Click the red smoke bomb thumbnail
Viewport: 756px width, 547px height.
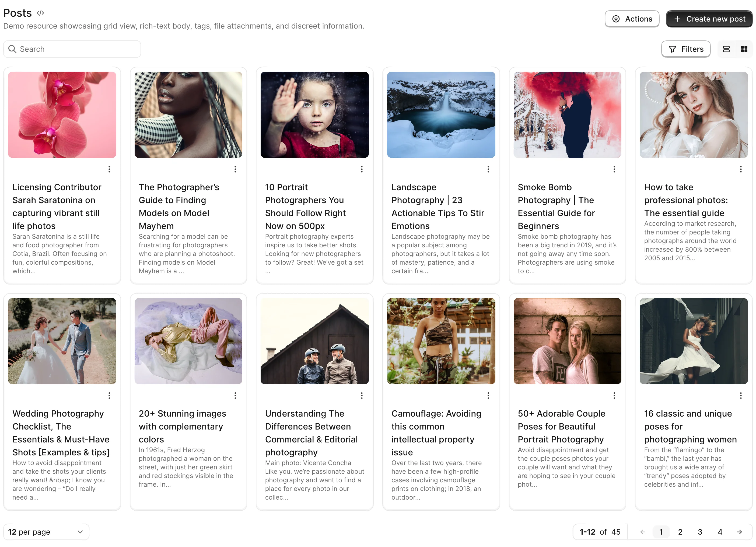(x=567, y=115)
